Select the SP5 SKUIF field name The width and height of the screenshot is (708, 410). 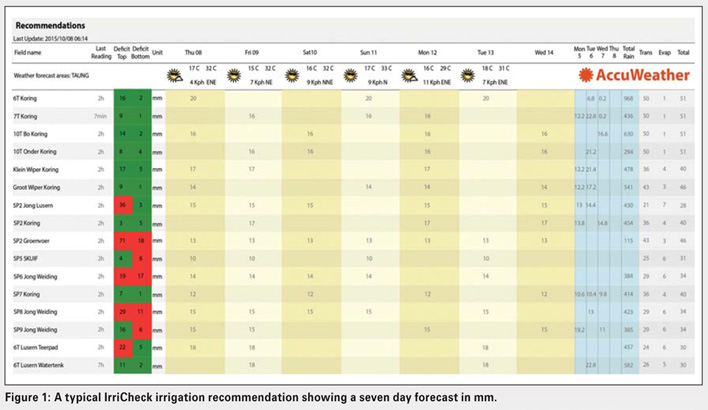[x=27, y=257]
